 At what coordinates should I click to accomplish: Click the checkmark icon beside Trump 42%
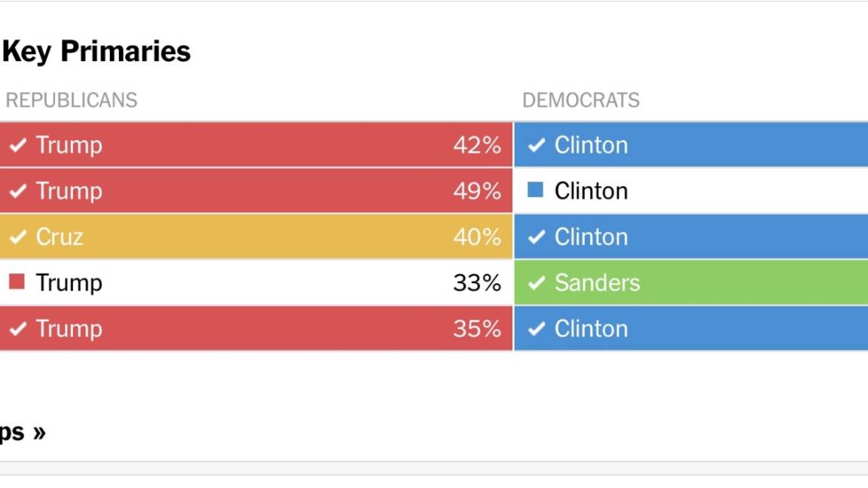[18, 145]
